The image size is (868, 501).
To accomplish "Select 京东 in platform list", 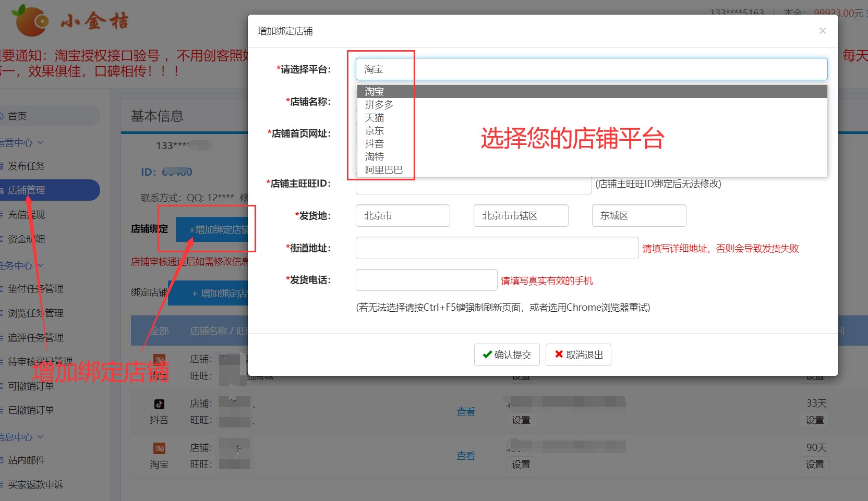I will point(592,131).
